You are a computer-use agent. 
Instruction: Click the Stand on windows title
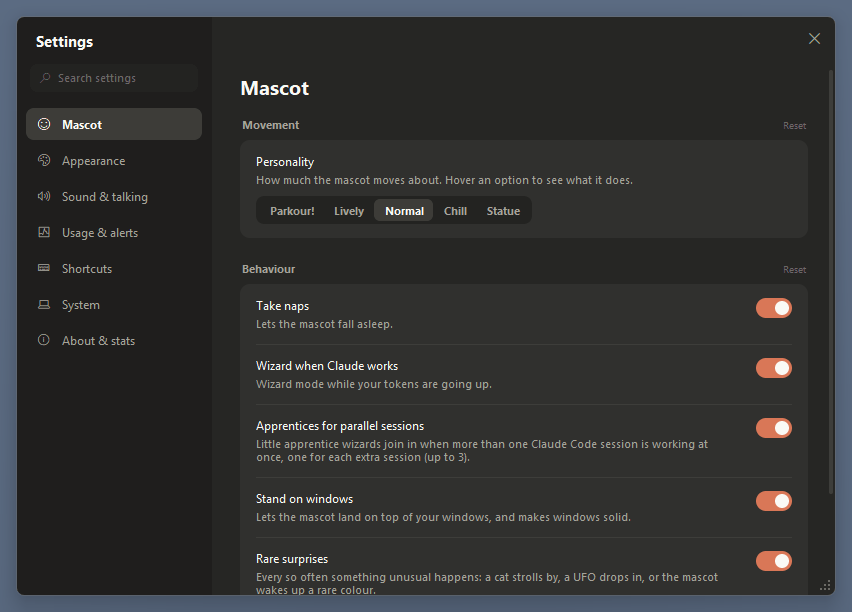pos(304,499)
